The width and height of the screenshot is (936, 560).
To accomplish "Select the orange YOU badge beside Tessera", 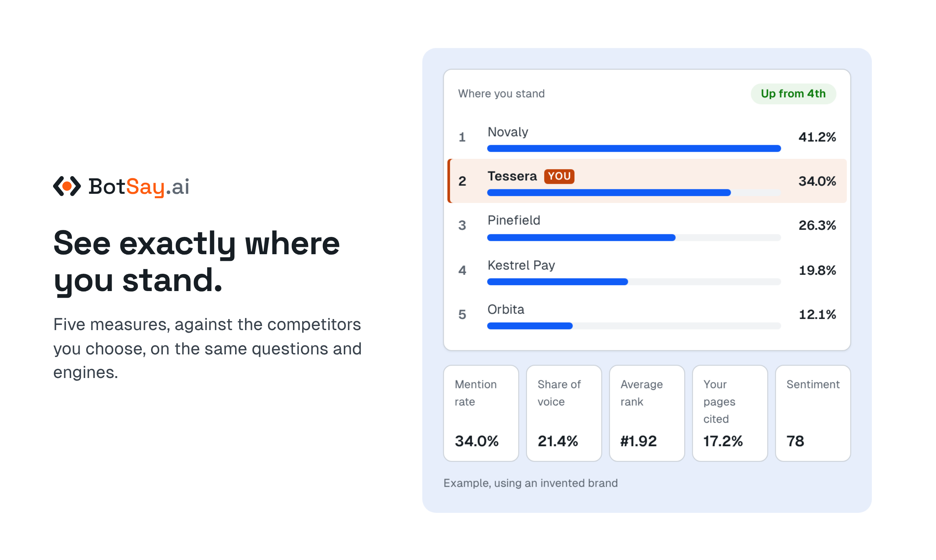I will (559, 176).
